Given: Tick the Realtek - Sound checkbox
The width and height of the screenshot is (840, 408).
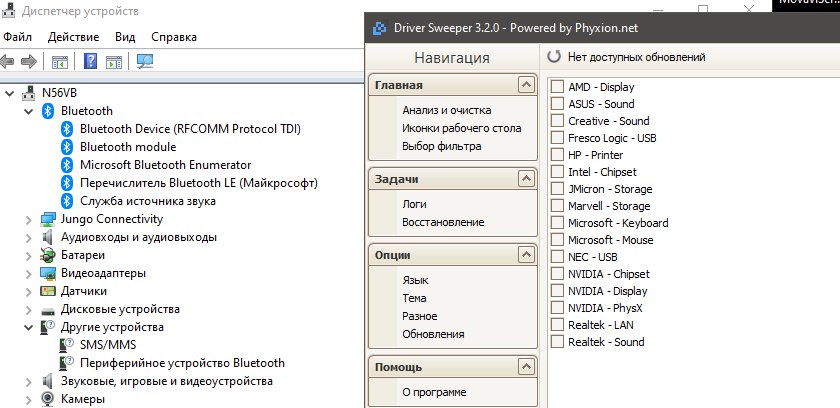Looking at the screenshot, I should 558,342.
